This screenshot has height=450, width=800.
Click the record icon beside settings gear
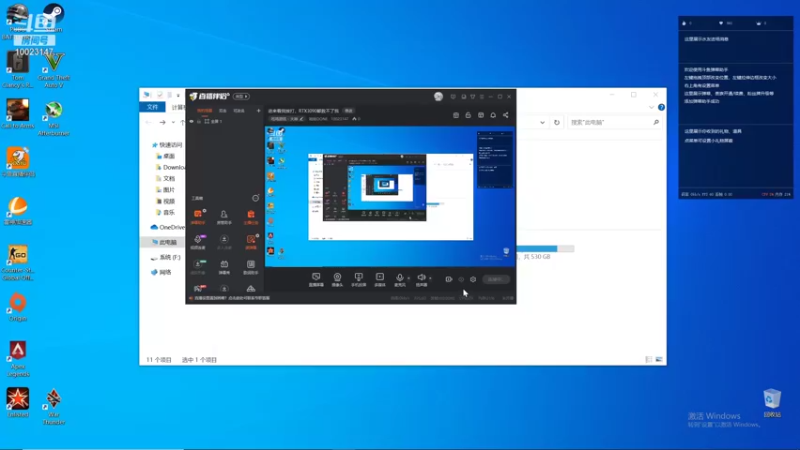coord(461,279)
